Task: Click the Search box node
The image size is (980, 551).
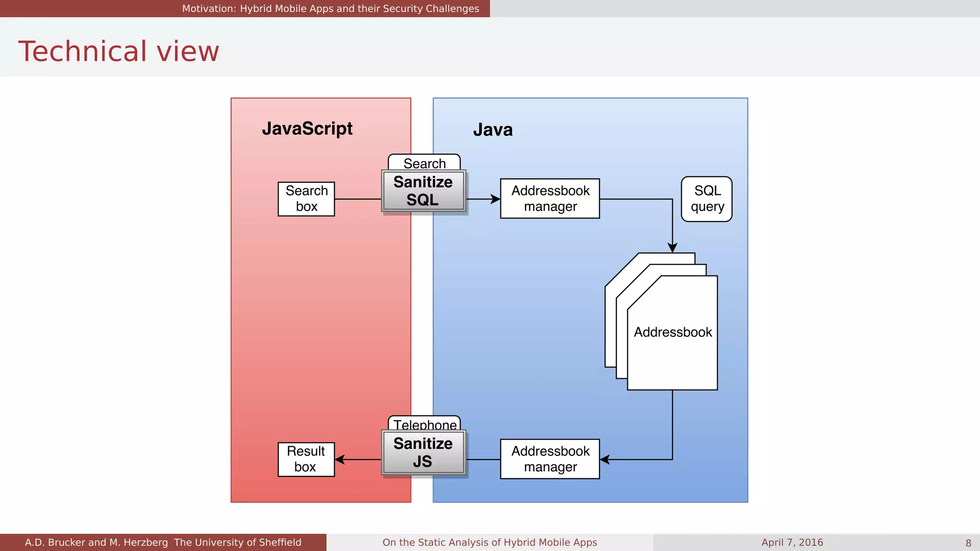Action: [x=306, y=199]
